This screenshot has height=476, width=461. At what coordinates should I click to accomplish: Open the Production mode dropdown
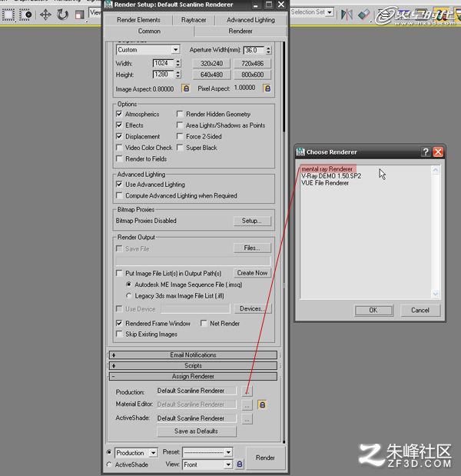(154, 453)
